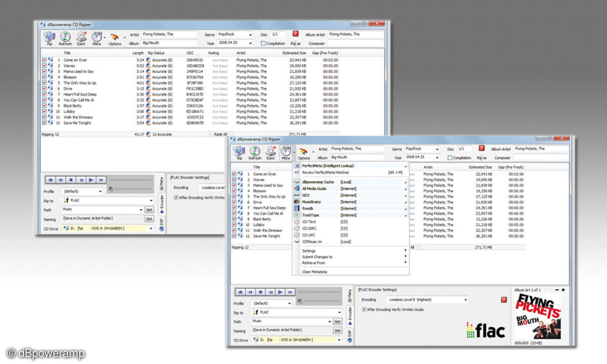607x364 pixels.
Task: Open Path Music dropdown in back window
Action: pos(141,209)
